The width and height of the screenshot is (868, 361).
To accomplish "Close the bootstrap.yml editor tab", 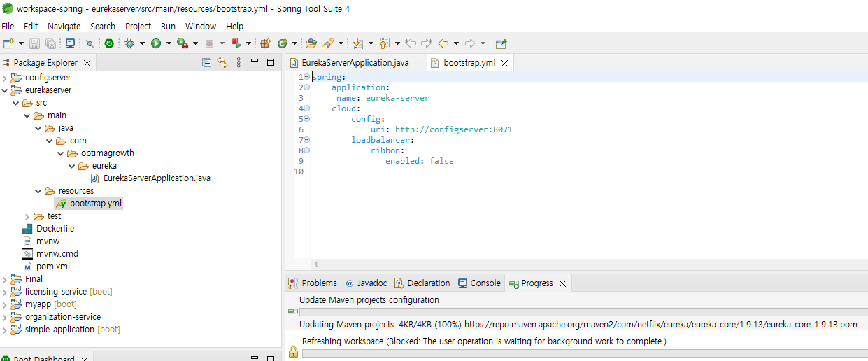I will [505, 63].
